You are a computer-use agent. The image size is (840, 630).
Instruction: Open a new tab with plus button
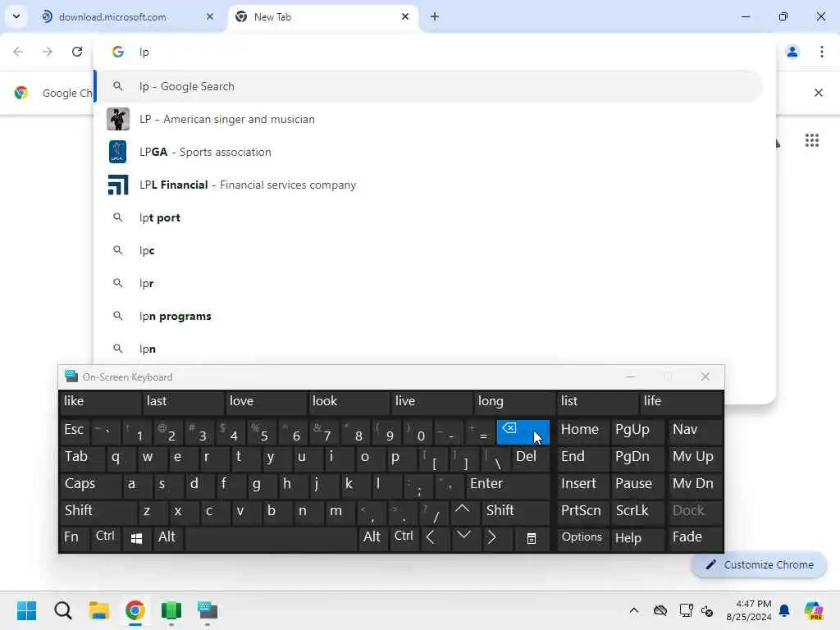435,16
